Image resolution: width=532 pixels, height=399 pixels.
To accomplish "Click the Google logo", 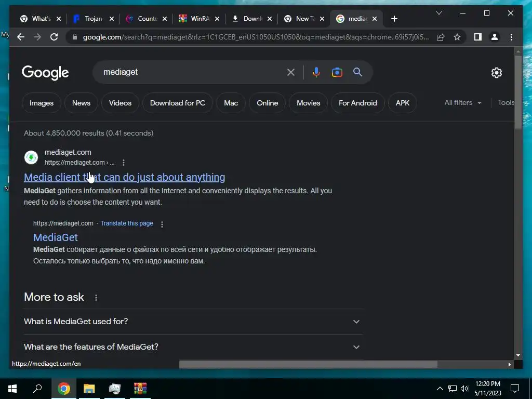I will 45,73.
